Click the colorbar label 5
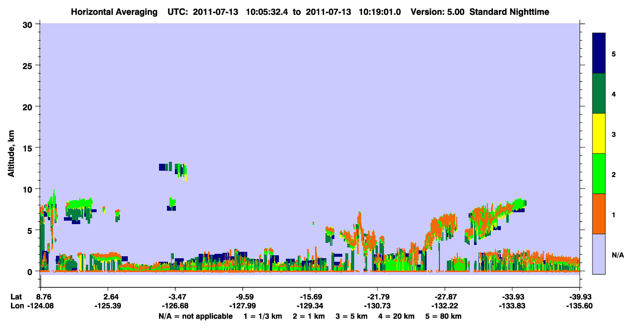The width and height of the screenshot is (644, 330). [x=614, y=53]
